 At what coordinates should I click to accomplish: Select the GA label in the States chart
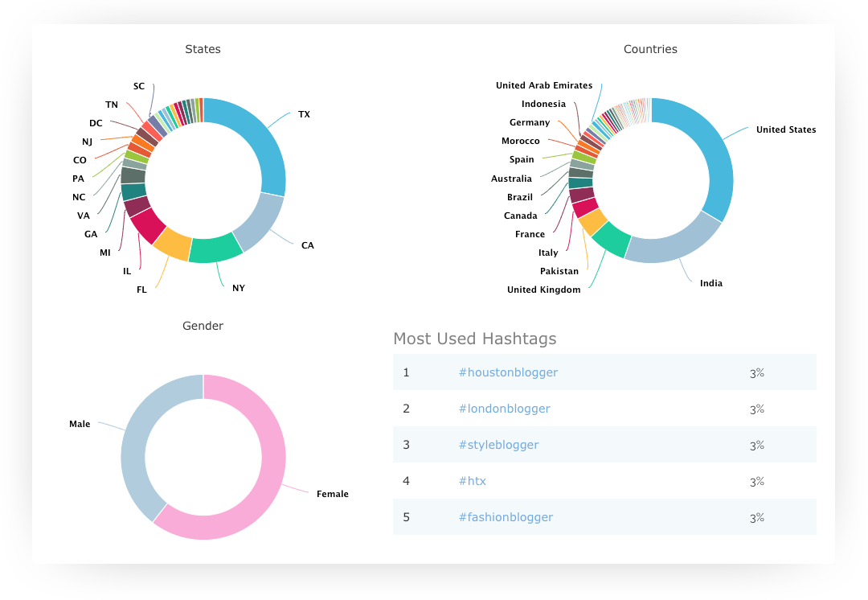tap(90, 234)
